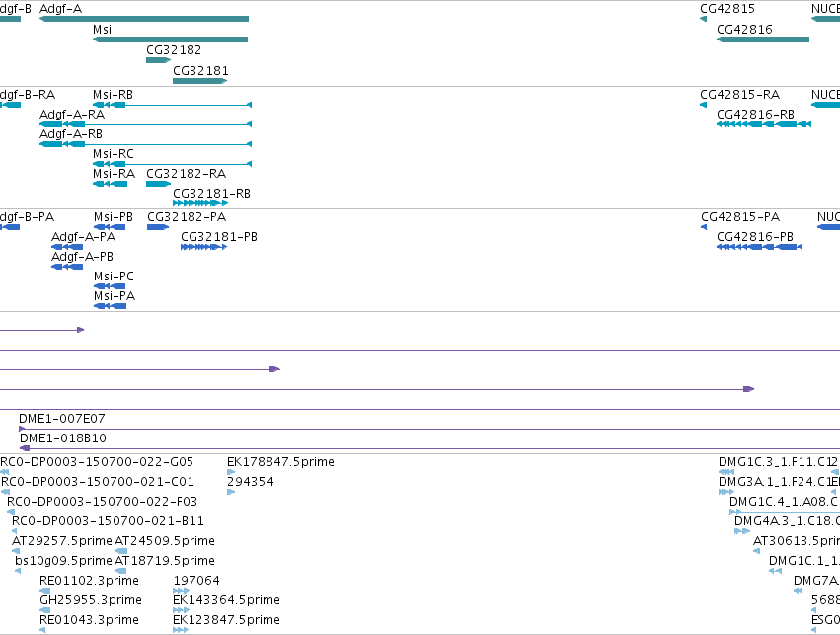
Task: Open the Msi-RB transcript feature
Action: (x=172, y=105)
